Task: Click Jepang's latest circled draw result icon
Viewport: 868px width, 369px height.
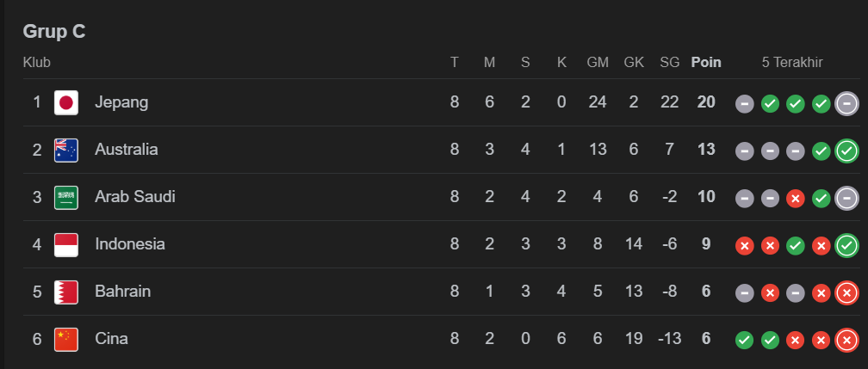Action: [847, 103]
